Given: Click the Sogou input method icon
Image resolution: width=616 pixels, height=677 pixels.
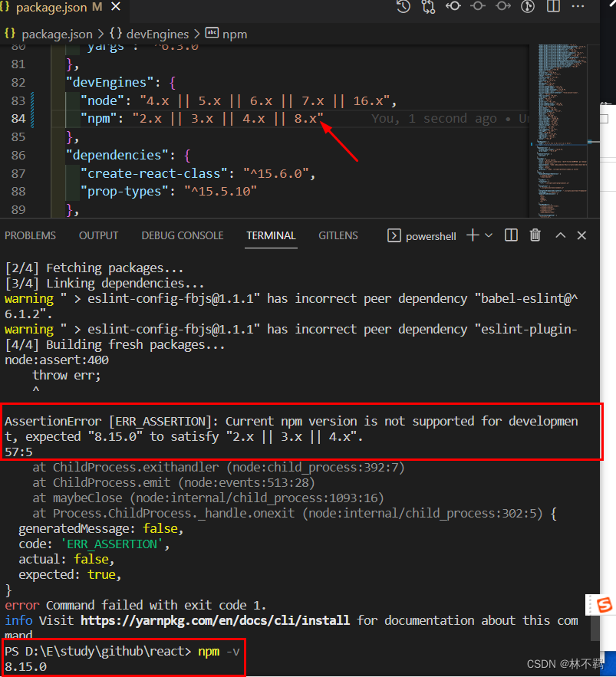Looking at the screenshot, I should coord(604,604).
